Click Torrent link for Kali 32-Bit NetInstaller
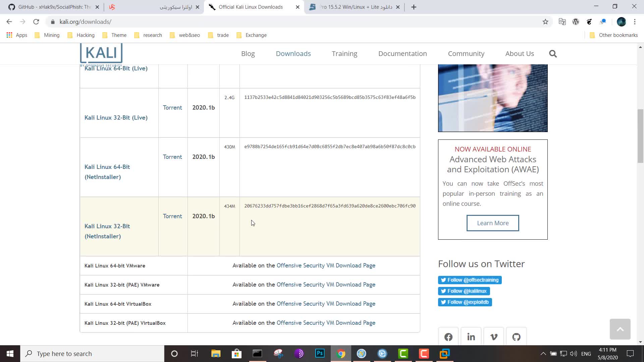 [172, 216]
